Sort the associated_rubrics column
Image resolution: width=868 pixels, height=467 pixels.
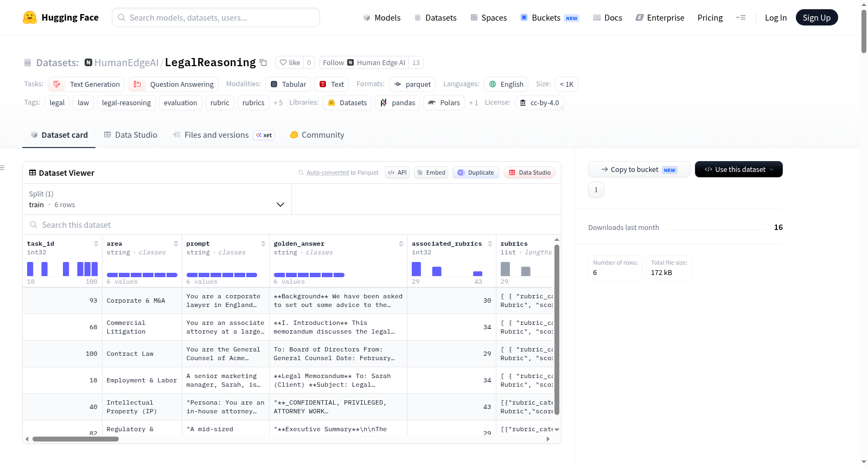(490, 244)
